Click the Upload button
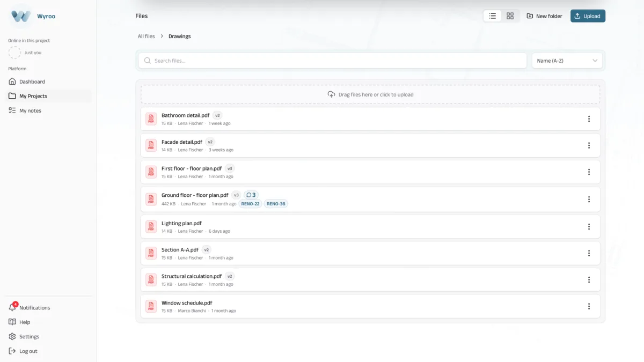The height and width of the screenshot is (362, 644). point(588,16)
